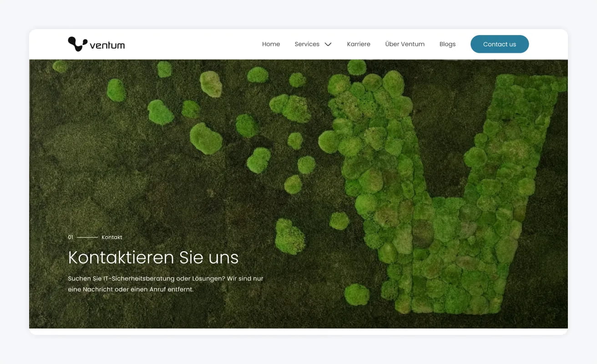The height and width of the screenshot is (364, 597).
Task: Select the Ventum wordmark in the header
Action: click(108, 45)
